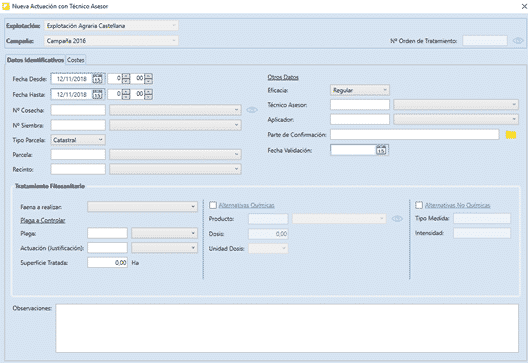Enable Alternativas No Químicas checkbox
Image resolution: width=528 pixels, height=363 pixels.
pos(419,205)
